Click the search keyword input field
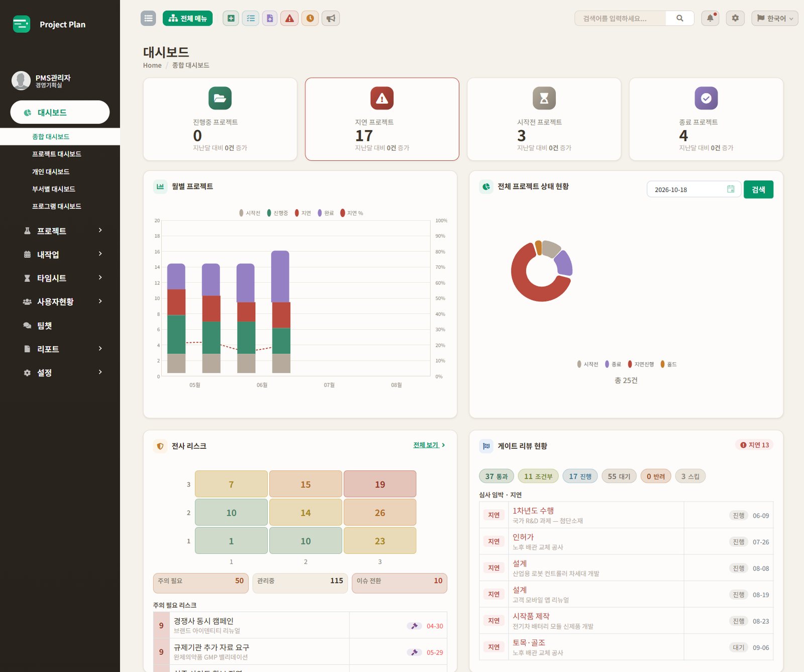The height and width of the screenshot is (672, 804). tap(620, 18)
